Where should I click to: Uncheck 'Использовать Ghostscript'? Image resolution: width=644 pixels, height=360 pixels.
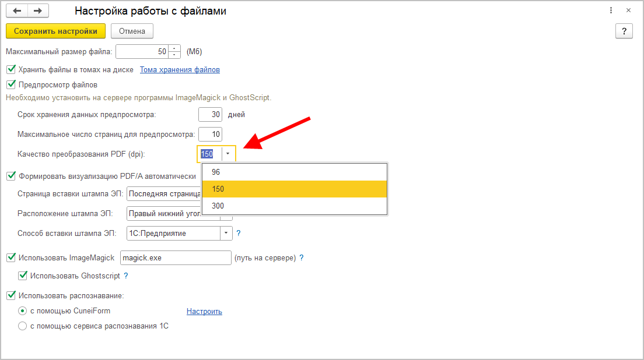point(23,276)
